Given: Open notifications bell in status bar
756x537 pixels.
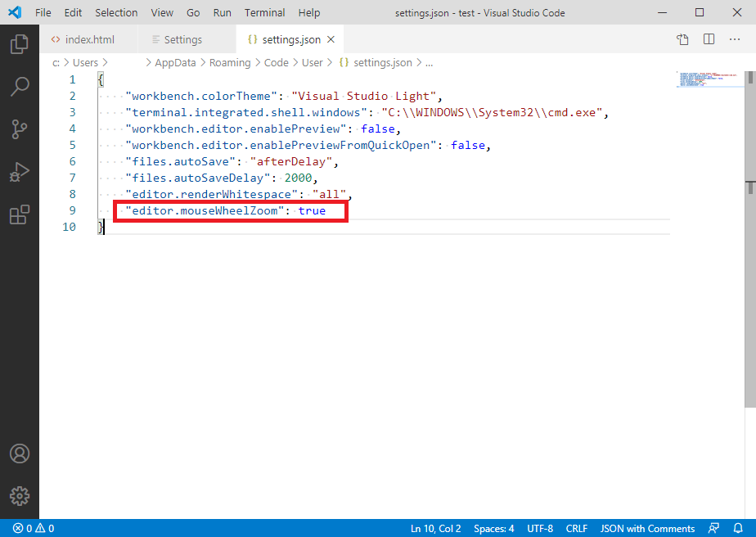Looking at the screenshot, I should [738, 528].
